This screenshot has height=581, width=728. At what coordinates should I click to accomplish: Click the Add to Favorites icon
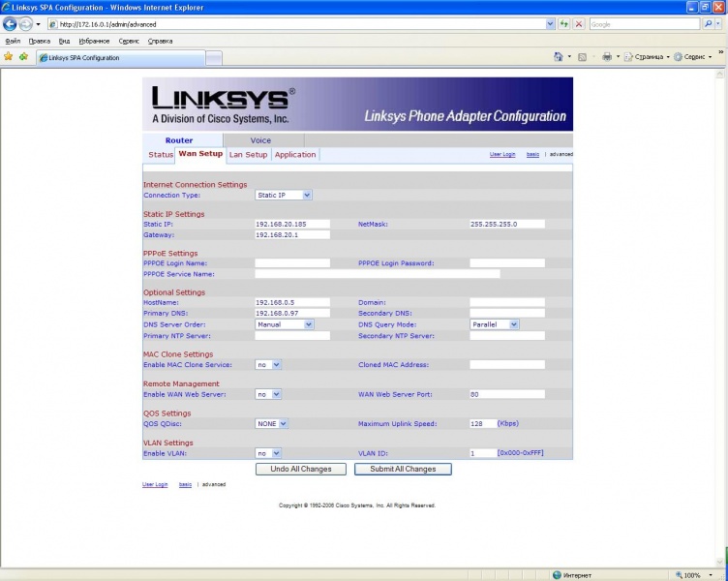pyautogui.click(x=23, y=57)
